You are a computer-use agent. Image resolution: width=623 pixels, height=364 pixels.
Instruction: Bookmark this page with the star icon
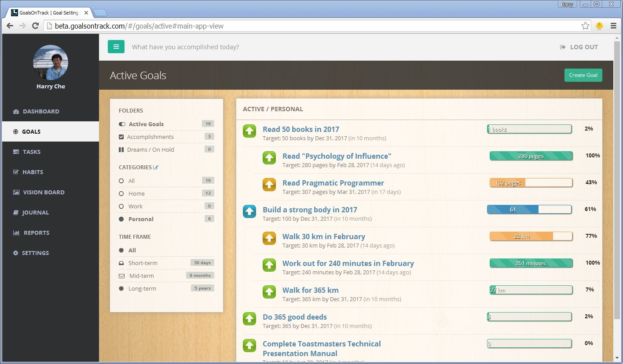tap(585, 26)
